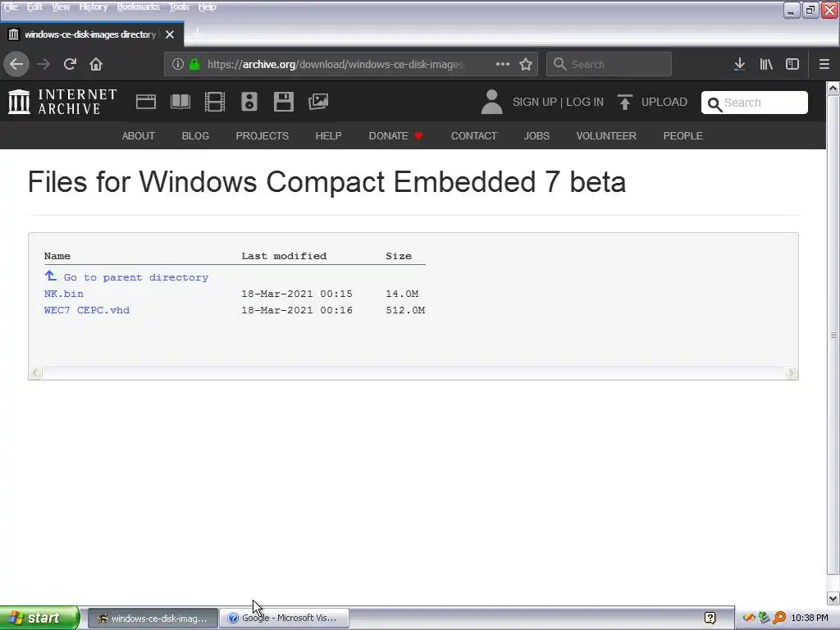Screen dimensions: 840x630
Task: Click the browser Back arrow button
Action: tap(16, 64)
